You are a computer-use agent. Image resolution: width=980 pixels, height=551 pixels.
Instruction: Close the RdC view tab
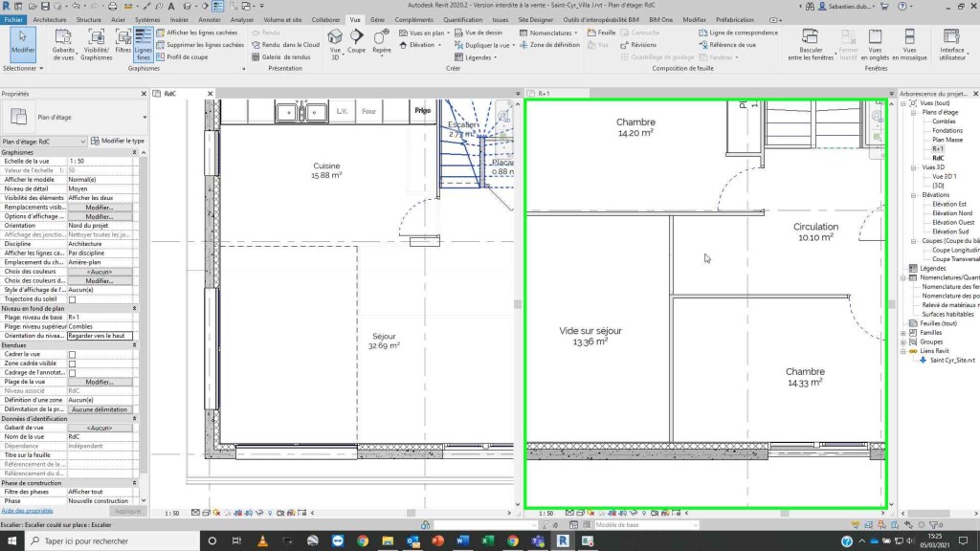210,94
